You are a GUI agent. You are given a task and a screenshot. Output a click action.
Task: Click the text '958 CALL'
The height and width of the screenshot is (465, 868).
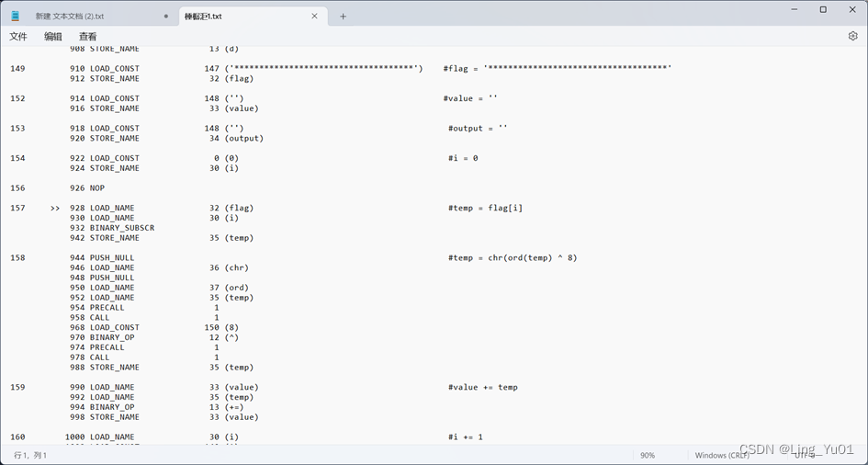click(x=90, y=318)
